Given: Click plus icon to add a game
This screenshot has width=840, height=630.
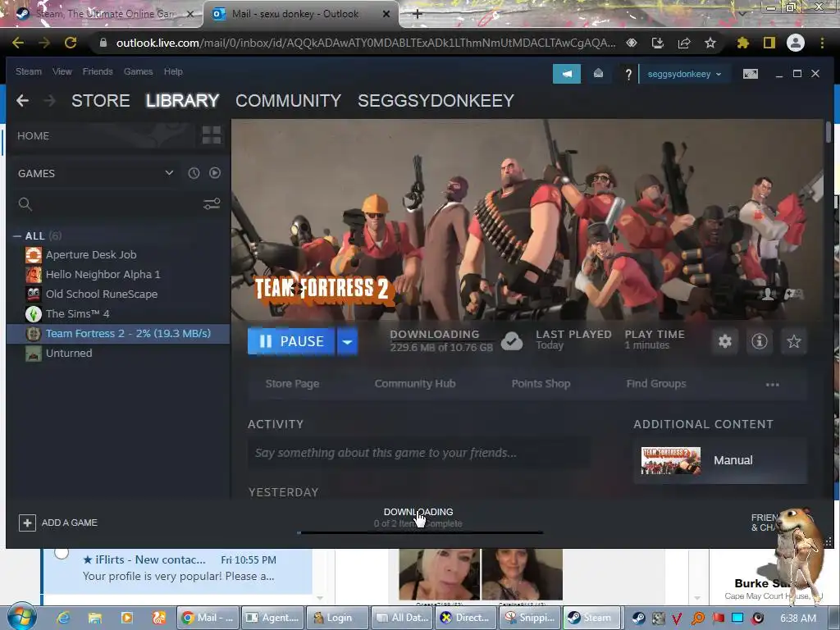Looking at the screenshot, I should click(x=27, y=523).
